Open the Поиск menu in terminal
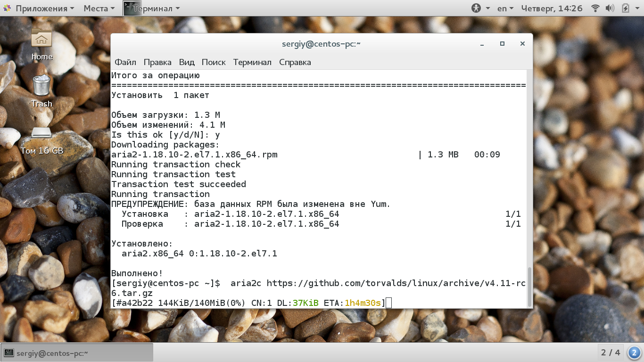 214,62
